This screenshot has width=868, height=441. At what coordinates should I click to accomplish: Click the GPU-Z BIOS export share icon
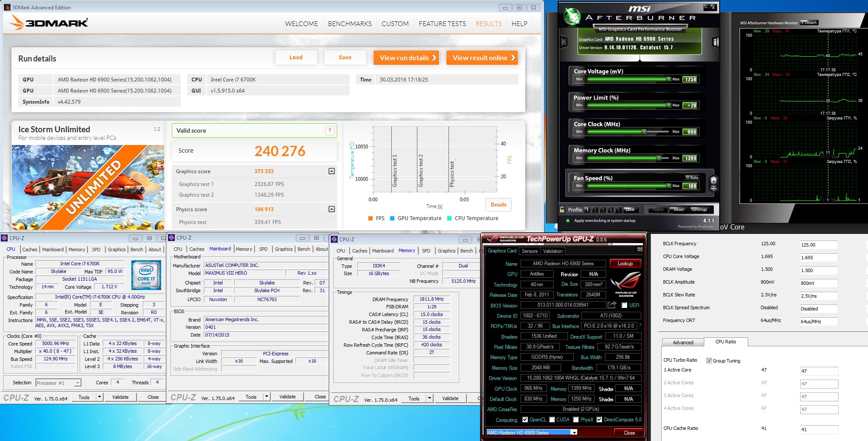(612, 305)
